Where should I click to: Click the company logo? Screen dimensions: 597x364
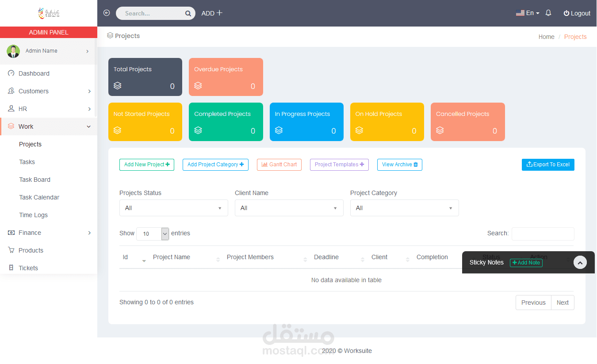pos(49,13)
